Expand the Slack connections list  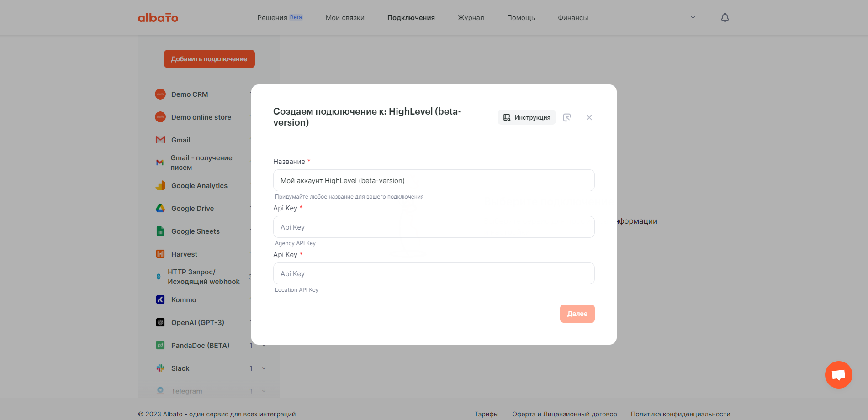coord(264,368)
